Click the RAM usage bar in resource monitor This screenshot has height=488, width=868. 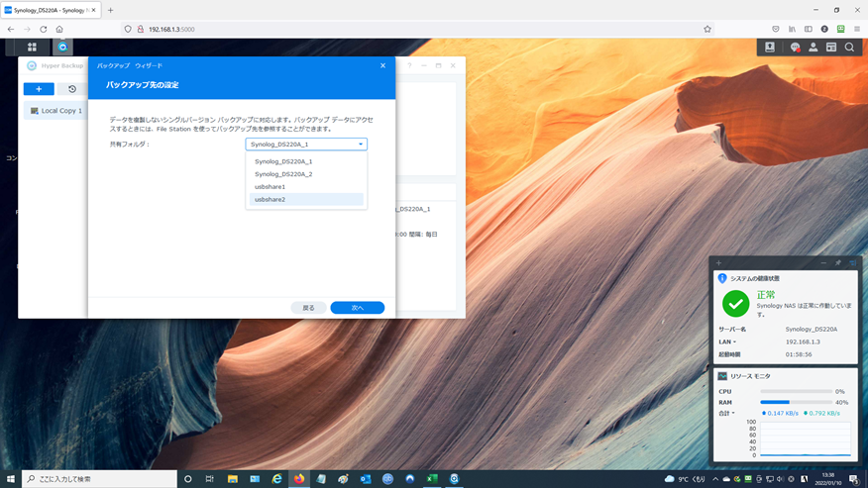[x=796, y=402]
